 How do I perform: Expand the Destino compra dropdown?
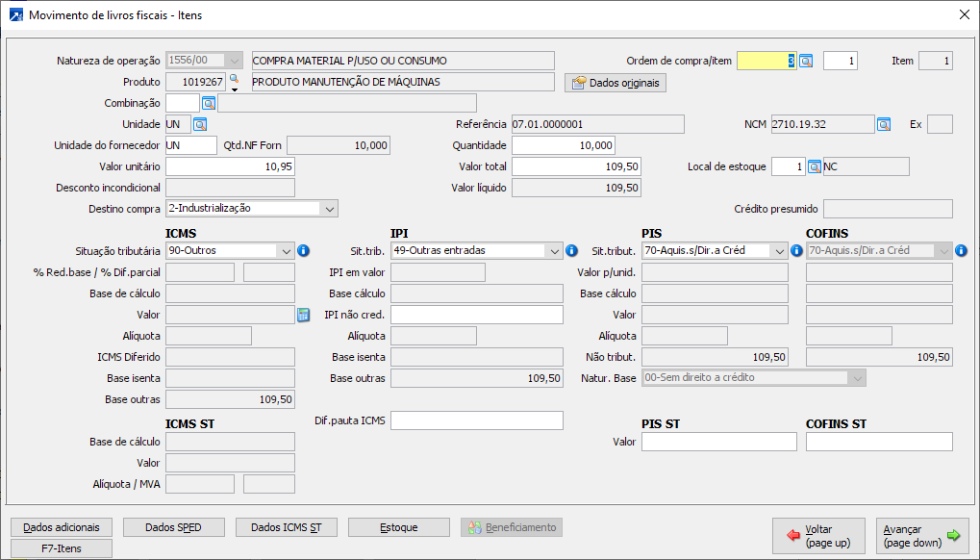tap(330, 208)
